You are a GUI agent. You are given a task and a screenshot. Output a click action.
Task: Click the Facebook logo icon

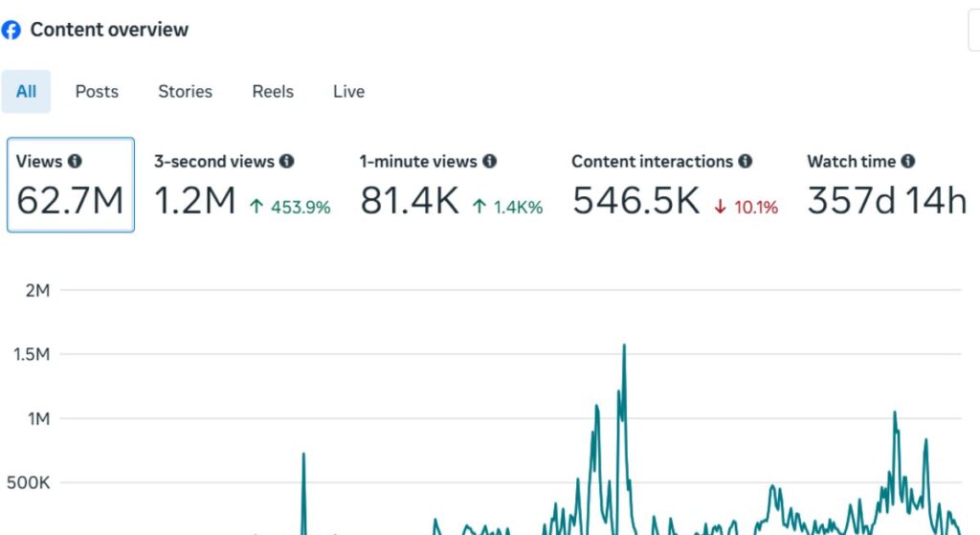tap(11, 30)
